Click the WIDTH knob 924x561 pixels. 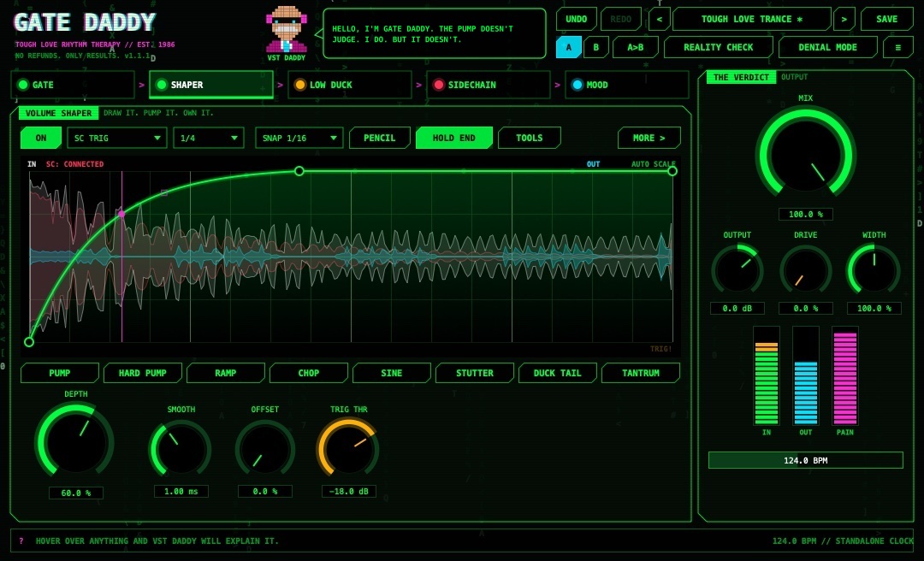click(x=874, y=270)
